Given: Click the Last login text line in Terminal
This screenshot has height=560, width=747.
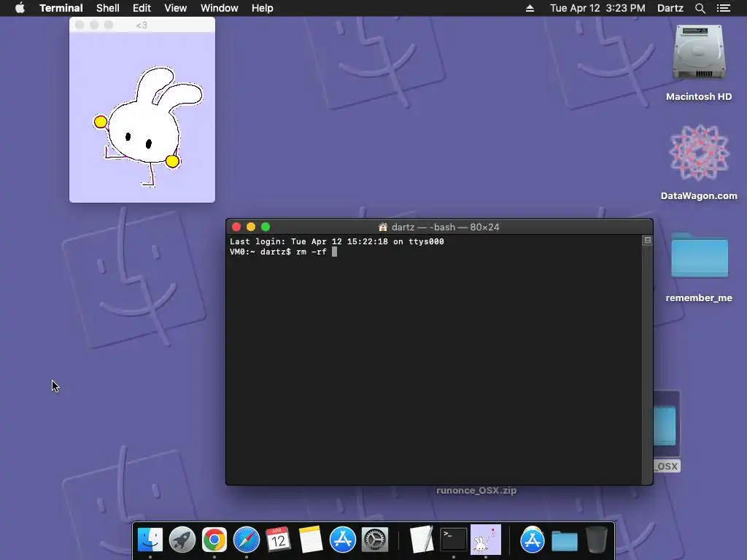Looking at the screenshot, I should (337, 241).
